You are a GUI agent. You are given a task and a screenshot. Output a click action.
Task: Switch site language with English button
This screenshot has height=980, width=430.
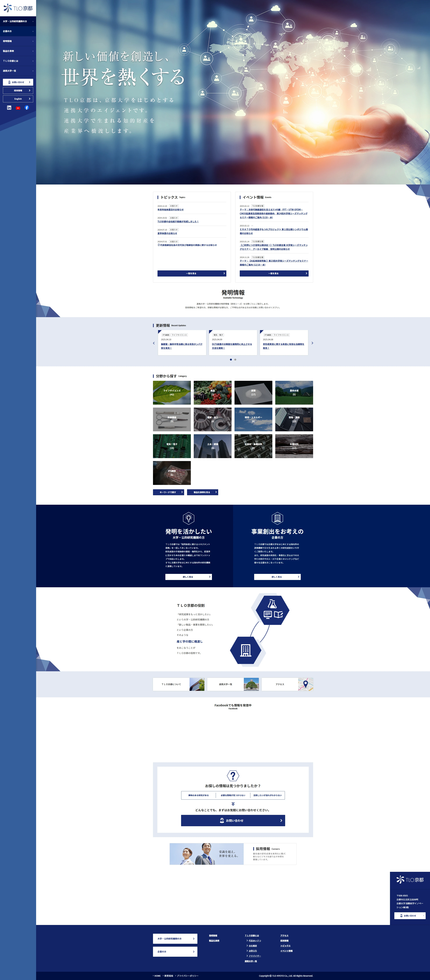[x=18, y=99]
